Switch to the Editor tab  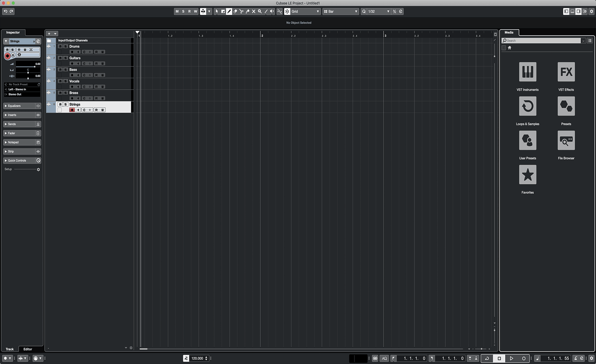27,349
